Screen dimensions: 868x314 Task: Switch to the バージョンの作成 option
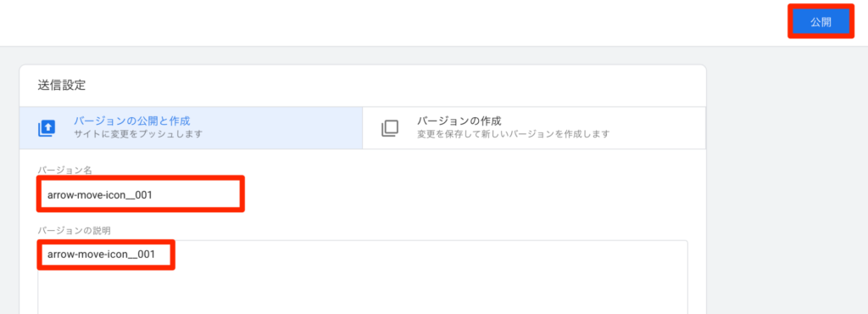(x=534, y=128)
